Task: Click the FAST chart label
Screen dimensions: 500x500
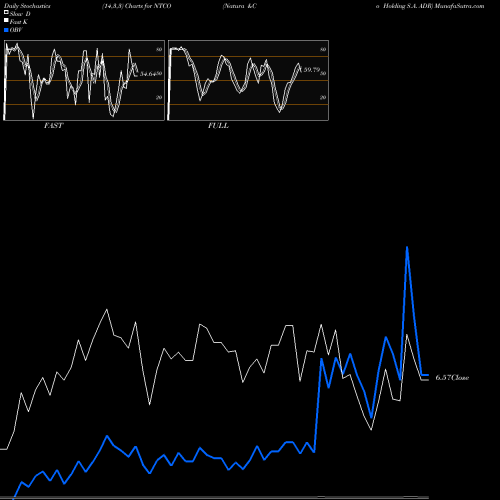Action: (x=53, y=126)
